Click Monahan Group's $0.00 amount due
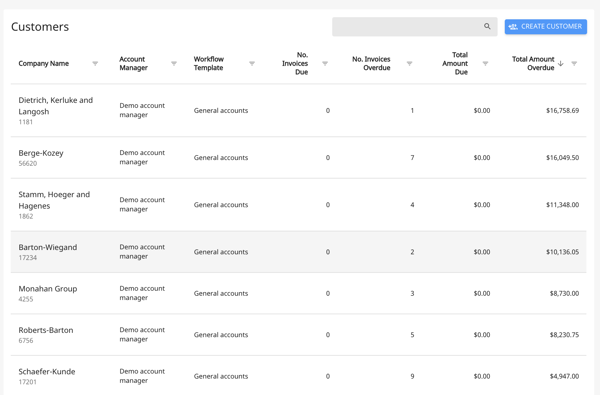 tap(482, 293)
